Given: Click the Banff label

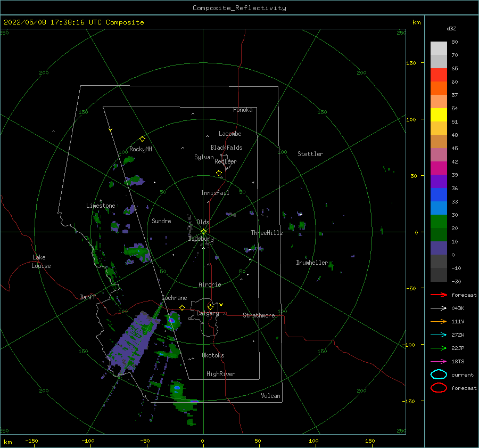Looking at the screenshot, I should pyautogui.click(x=88, y=297).
